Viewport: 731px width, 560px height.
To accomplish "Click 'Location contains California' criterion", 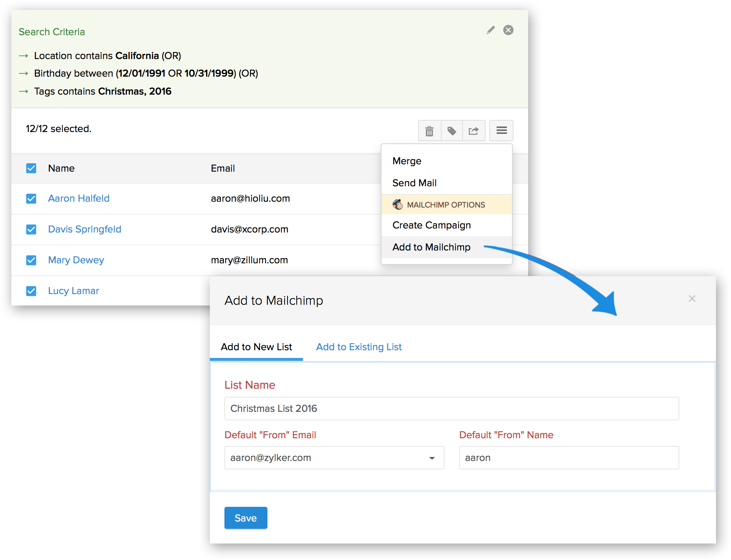I will point(107,56).
